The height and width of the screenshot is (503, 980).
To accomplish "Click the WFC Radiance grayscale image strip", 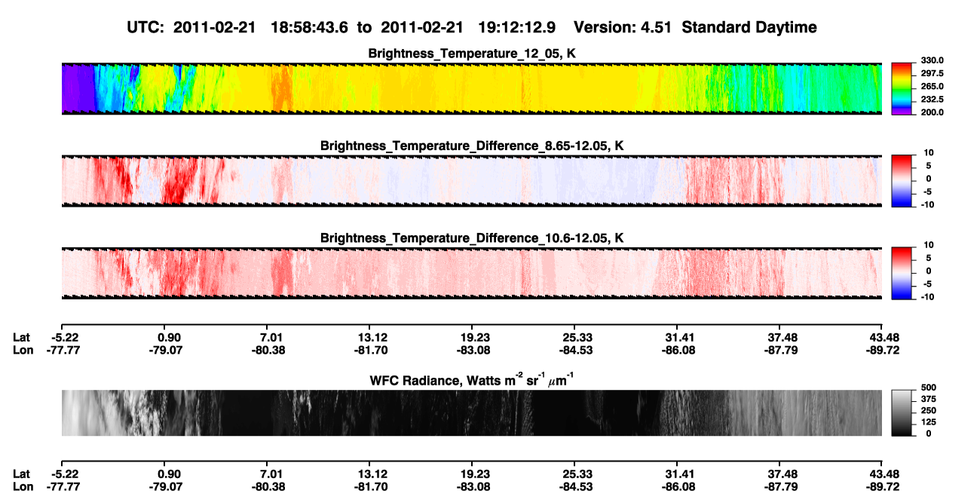I will tap(472, 413).
